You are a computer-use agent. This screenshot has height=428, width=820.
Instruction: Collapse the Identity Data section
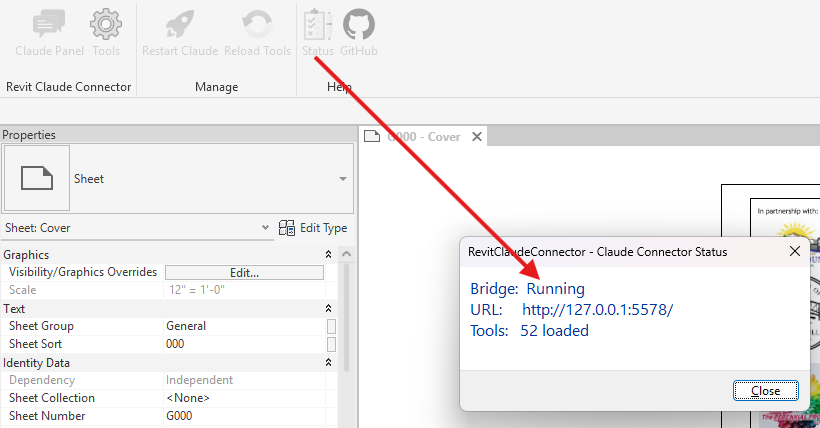[329, 363]
